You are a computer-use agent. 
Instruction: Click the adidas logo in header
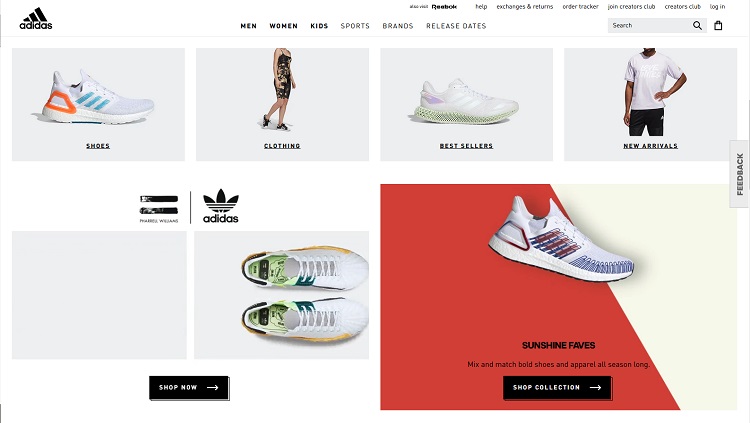(x=36, y=19)
